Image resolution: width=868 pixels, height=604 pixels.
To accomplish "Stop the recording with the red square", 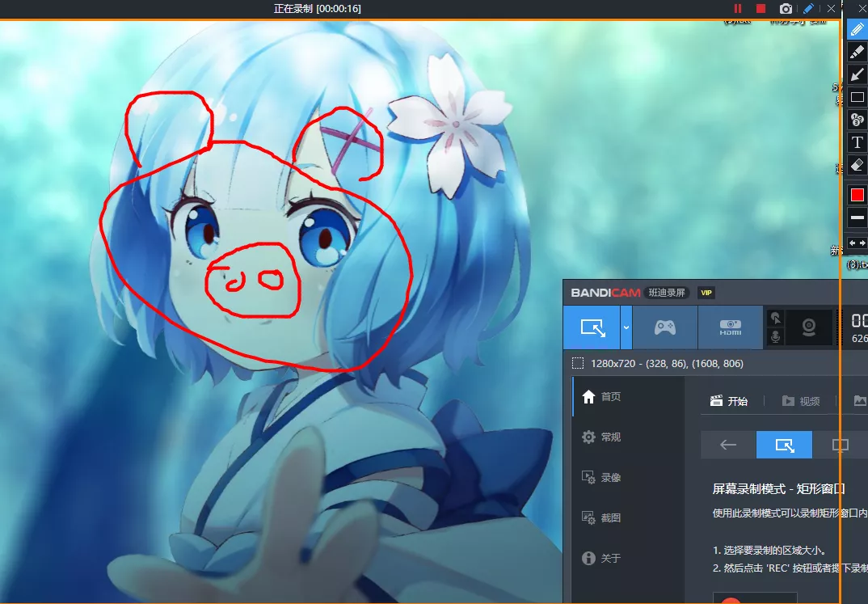I will (761, 9).
